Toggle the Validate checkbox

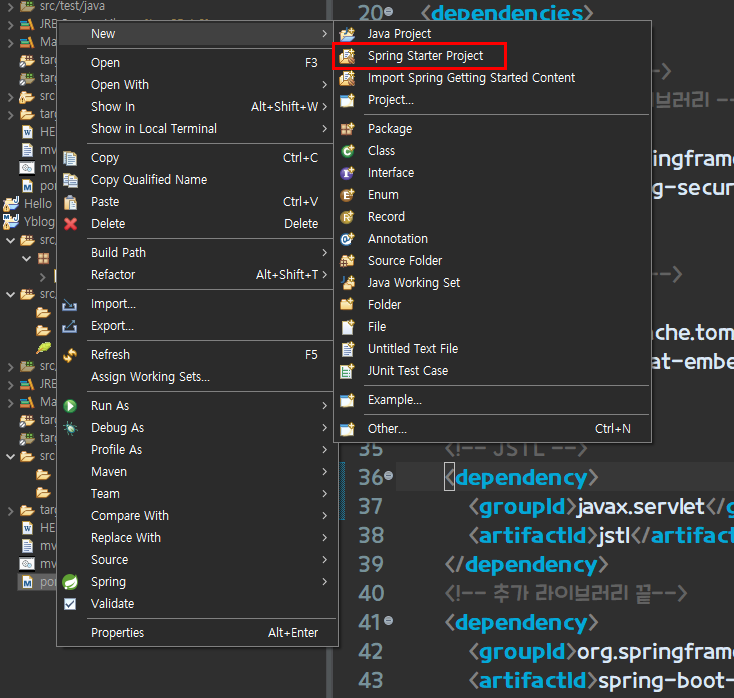click(x=70, y=604)
